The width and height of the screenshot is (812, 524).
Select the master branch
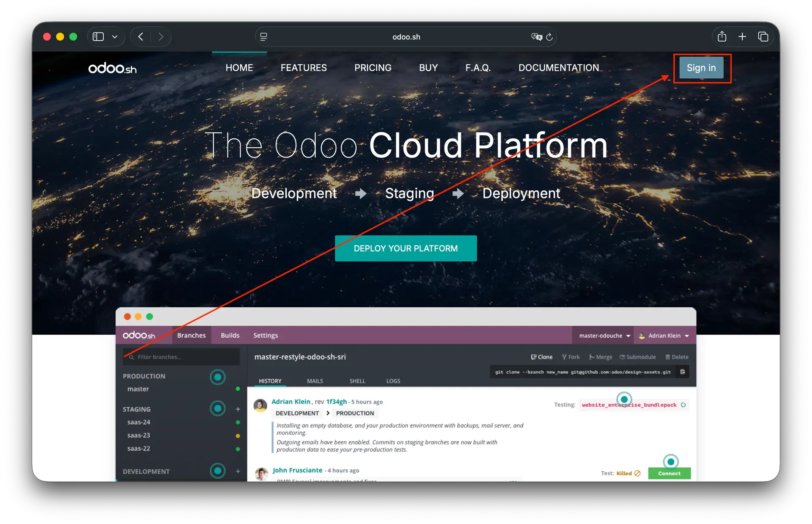point(138,389)
